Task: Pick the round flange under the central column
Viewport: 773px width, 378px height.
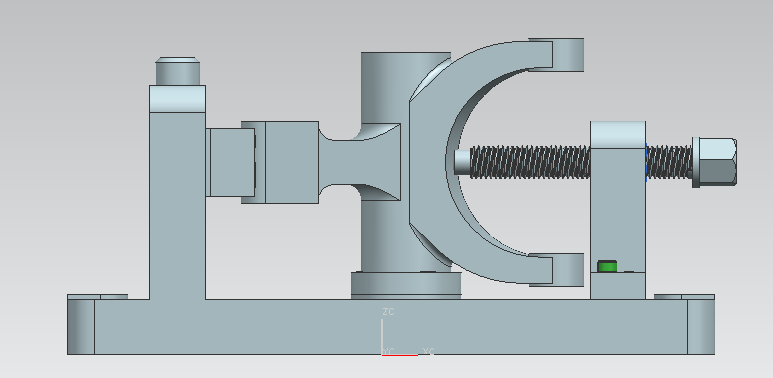Action: pos(406,285)
